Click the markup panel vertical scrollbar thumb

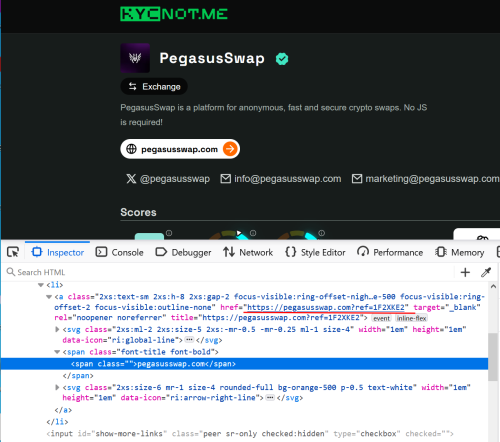(493, 357)
